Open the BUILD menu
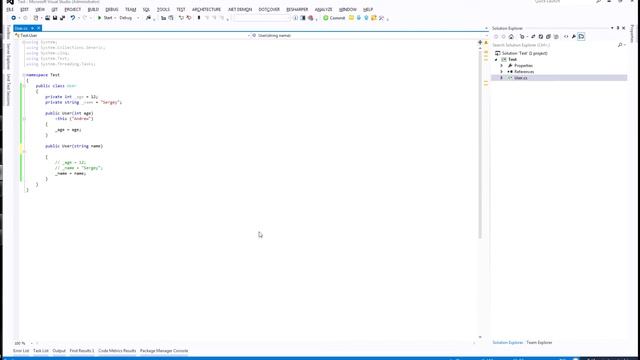640x360 pixels. [x=93, y=9]
